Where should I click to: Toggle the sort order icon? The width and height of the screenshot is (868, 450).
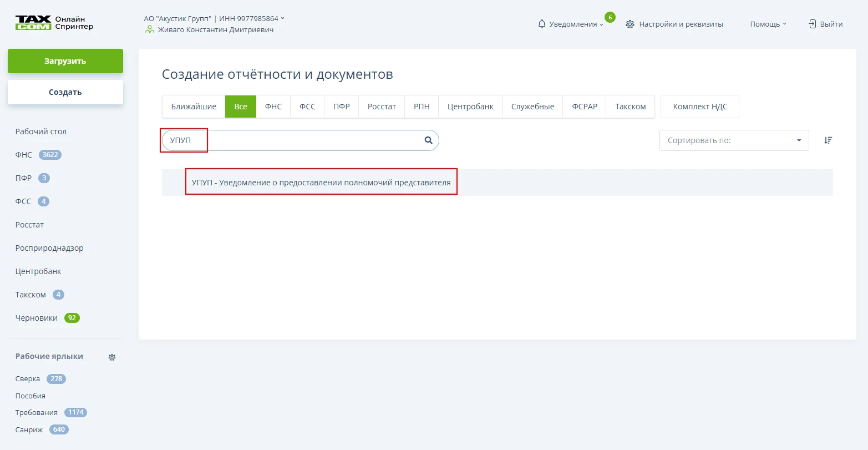[x=828, y=140]
